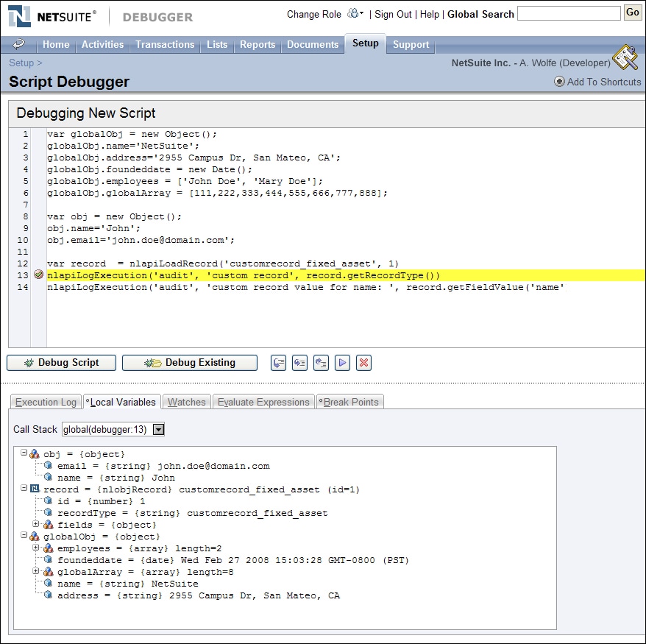Open the Evaluate Expressions tab
Viewport: 646px width, 644px height.
pos(263,402)
